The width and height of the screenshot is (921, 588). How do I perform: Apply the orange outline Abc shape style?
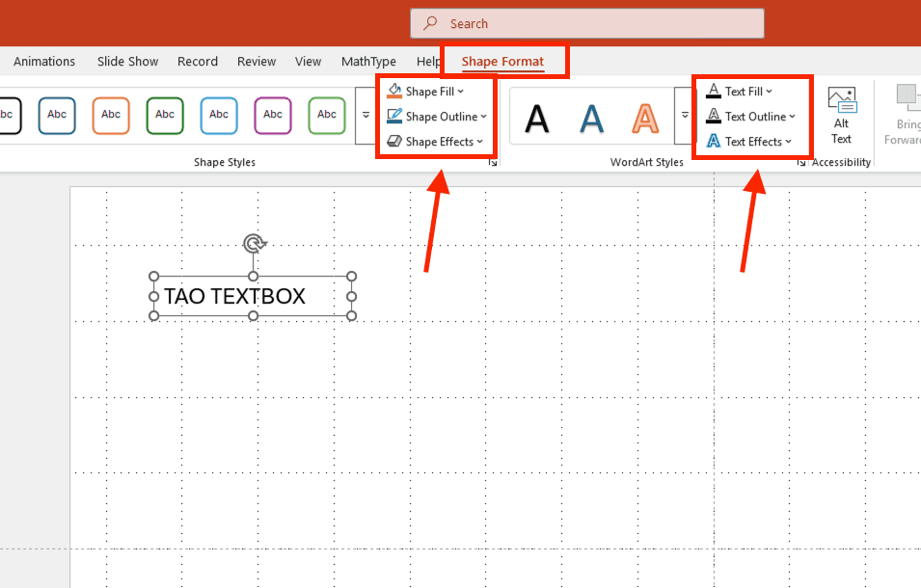[x=111, y=116]
